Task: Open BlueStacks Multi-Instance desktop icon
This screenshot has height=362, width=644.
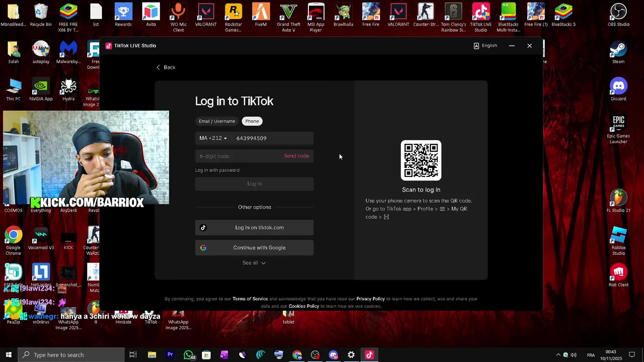Action: click(508, 18)
